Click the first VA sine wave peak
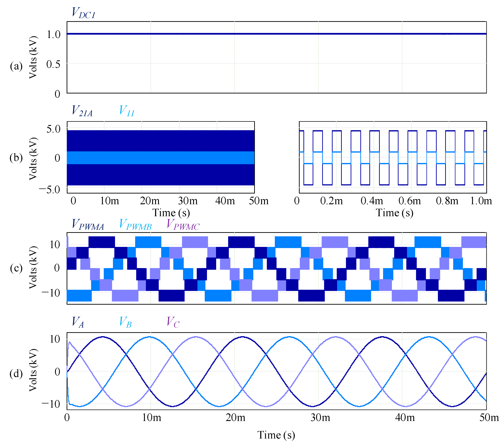Viewport: 504px width, 443px height. 103,337
